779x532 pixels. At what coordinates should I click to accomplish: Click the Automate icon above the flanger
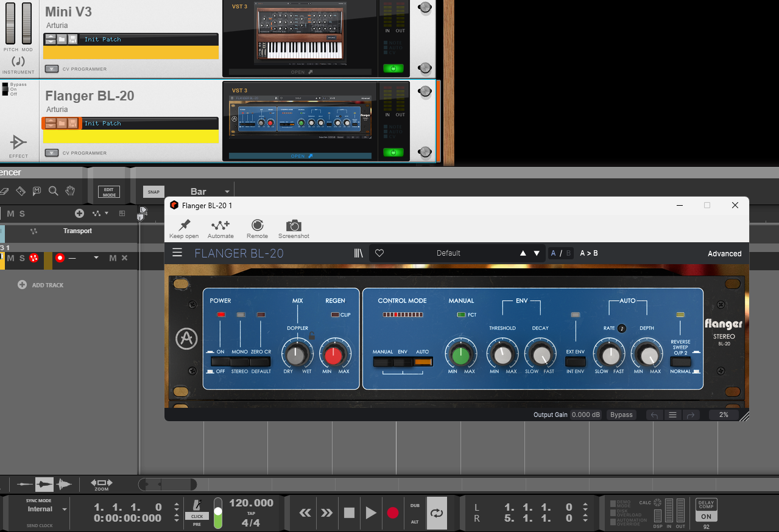220,228
